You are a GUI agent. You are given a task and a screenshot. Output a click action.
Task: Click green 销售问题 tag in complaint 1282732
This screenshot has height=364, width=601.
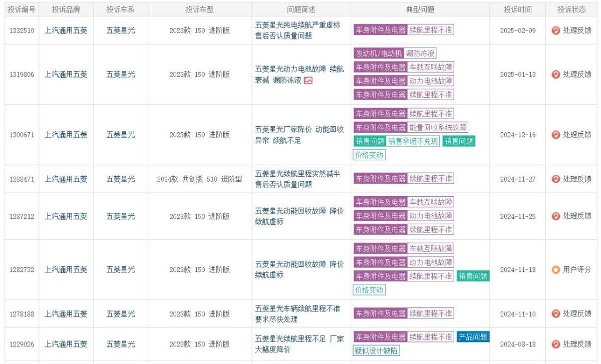pyautogui.click(x=473, y=276)
